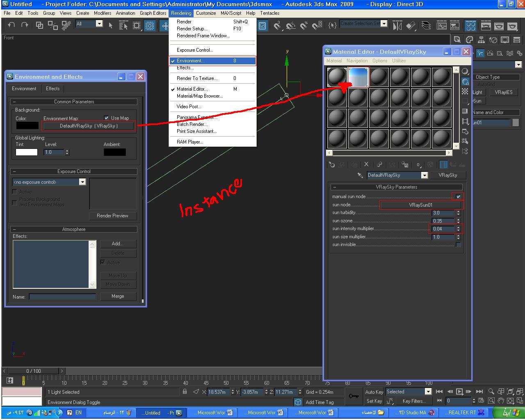Open the Display command panel tab
525x420 pixels.
tap(505, 40)
